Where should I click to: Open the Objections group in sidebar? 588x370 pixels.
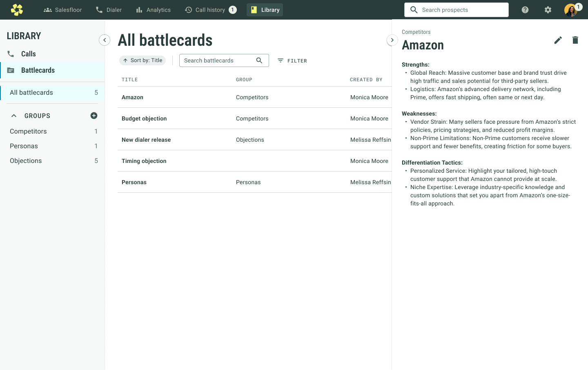[52, 161]
